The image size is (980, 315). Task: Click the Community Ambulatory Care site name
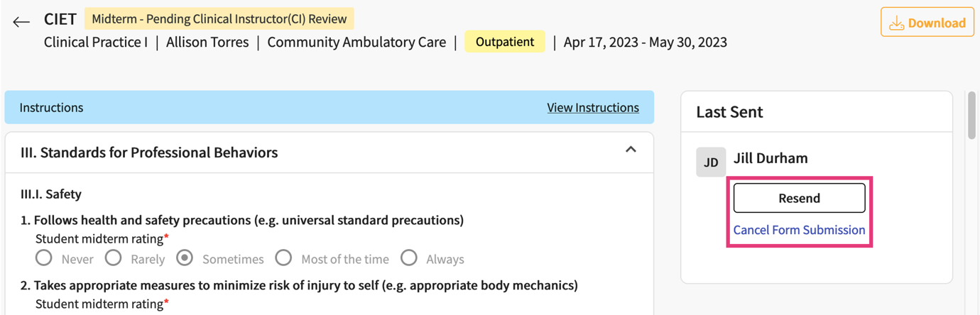pos(356,43)
